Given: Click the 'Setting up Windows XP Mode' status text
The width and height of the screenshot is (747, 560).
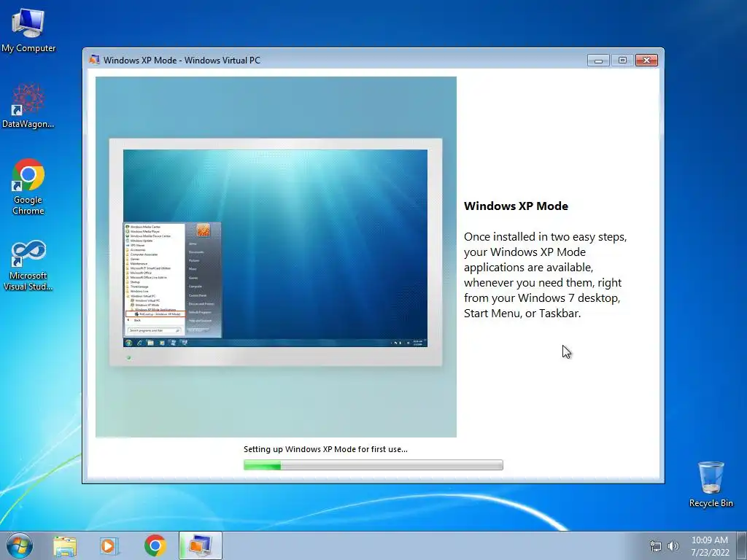Looking at the screenshot, I should [x=325, y=449].
